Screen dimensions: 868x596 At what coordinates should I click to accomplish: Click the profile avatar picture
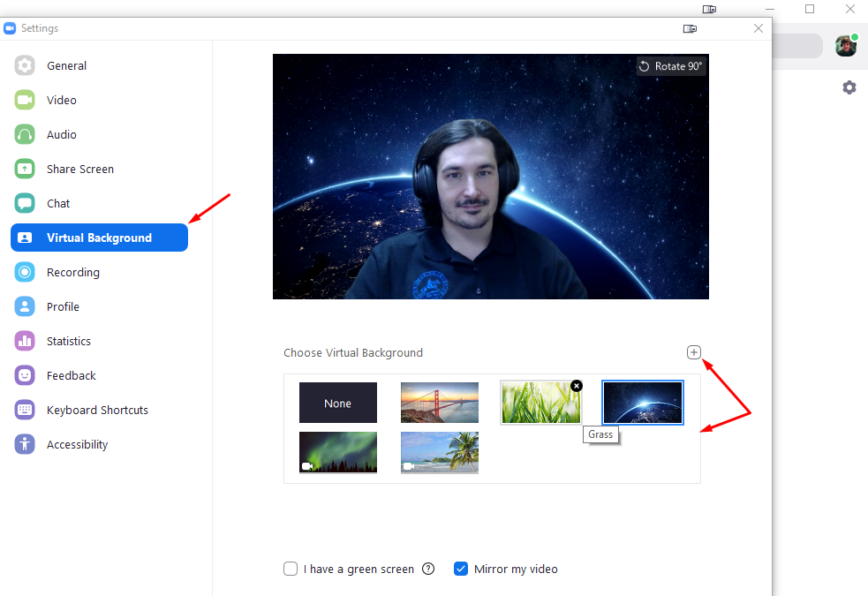846,46
